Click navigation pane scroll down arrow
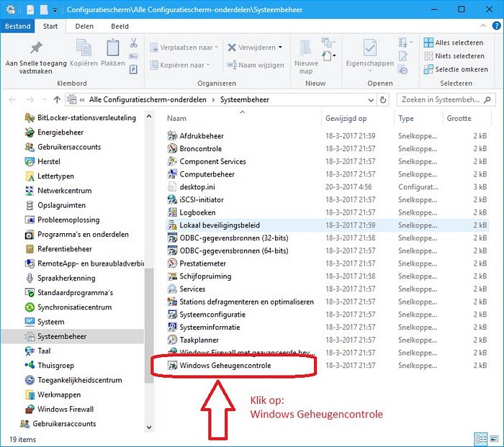 (149, 428)
